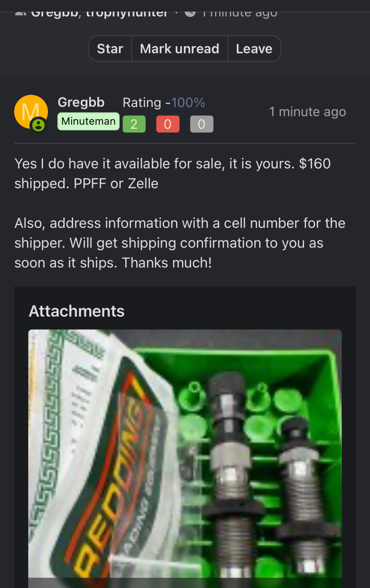The width and height of the screenshot is (370, 588).
Task: View the -100% rating details
Action: pos(188,102)
